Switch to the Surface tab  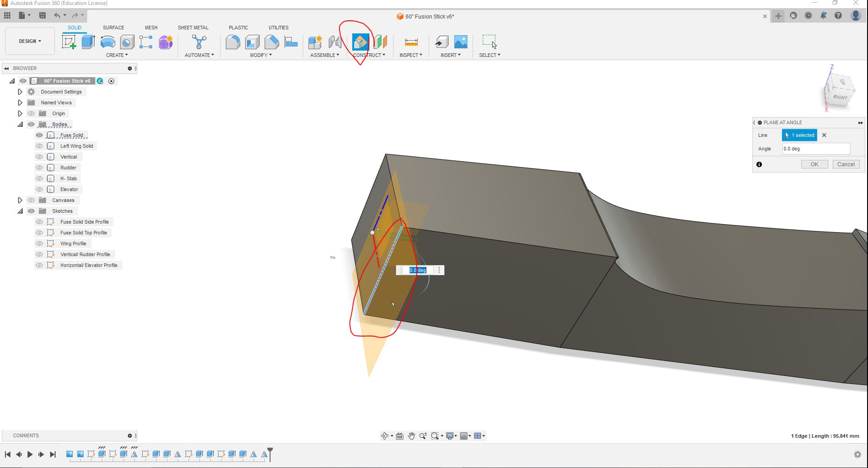(113, 28)
